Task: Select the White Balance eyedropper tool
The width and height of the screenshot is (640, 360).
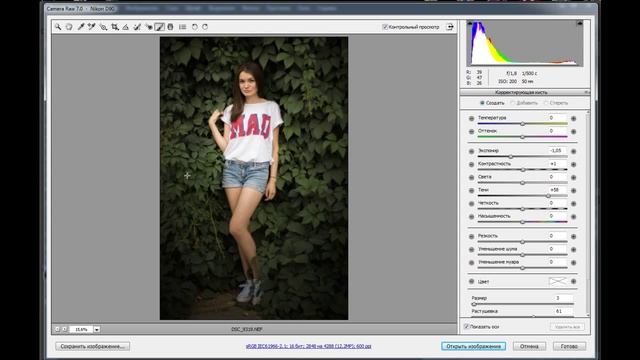Action: [81, 27]
